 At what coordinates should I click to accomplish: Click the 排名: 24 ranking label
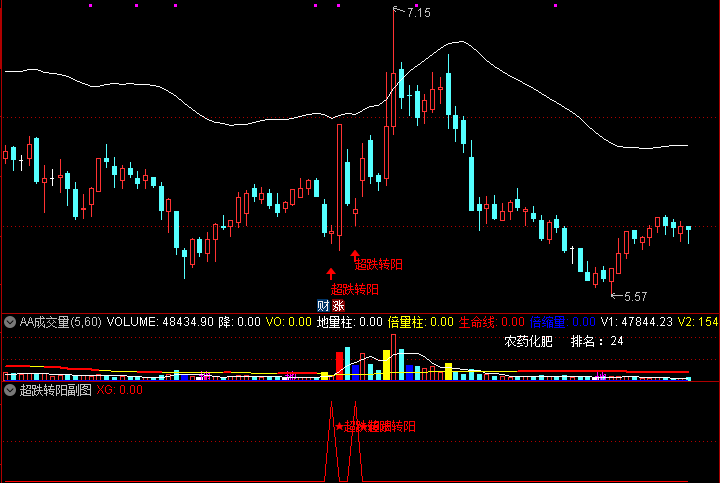(597, 342)
